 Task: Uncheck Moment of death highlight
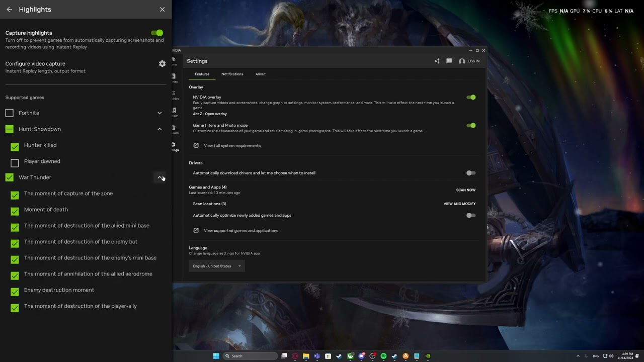click(15, 211)
